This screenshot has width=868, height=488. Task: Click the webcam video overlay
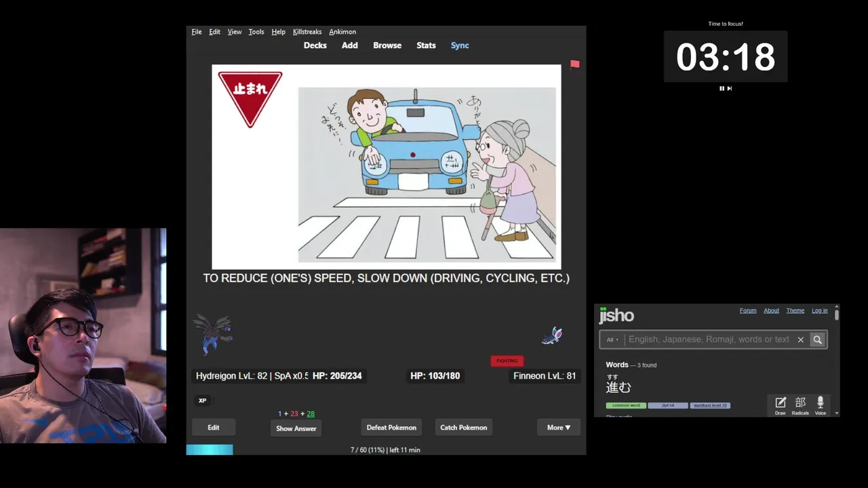[x=83, y=335]
